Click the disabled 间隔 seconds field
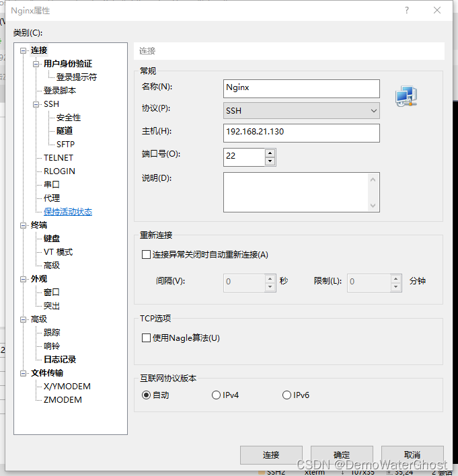Screen dimensions: 458x476 click(244, 283)
